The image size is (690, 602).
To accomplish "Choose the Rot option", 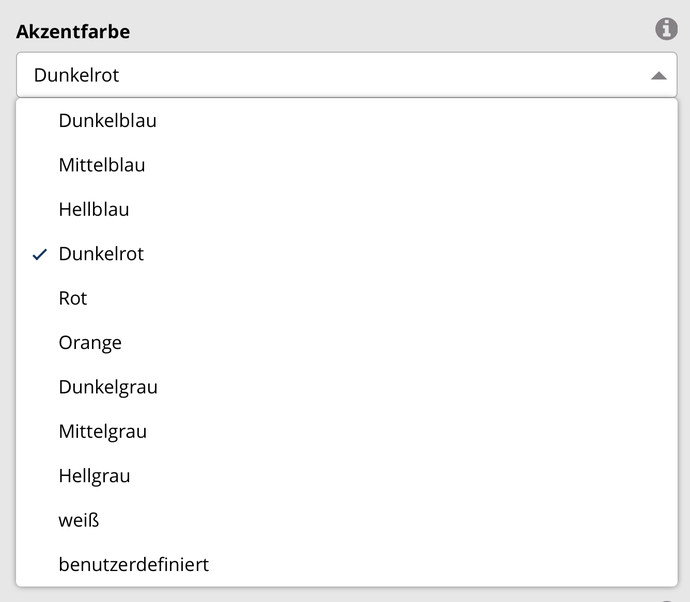I will 347,298.
